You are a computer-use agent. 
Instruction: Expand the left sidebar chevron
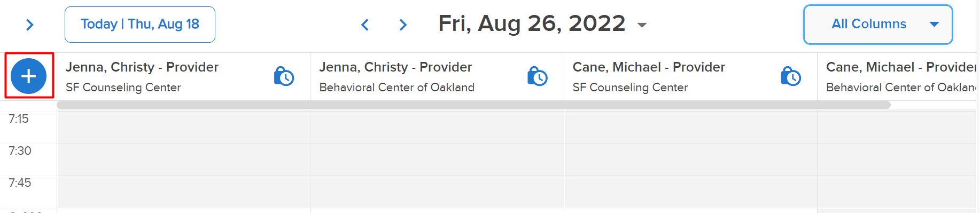click(30, 25)
